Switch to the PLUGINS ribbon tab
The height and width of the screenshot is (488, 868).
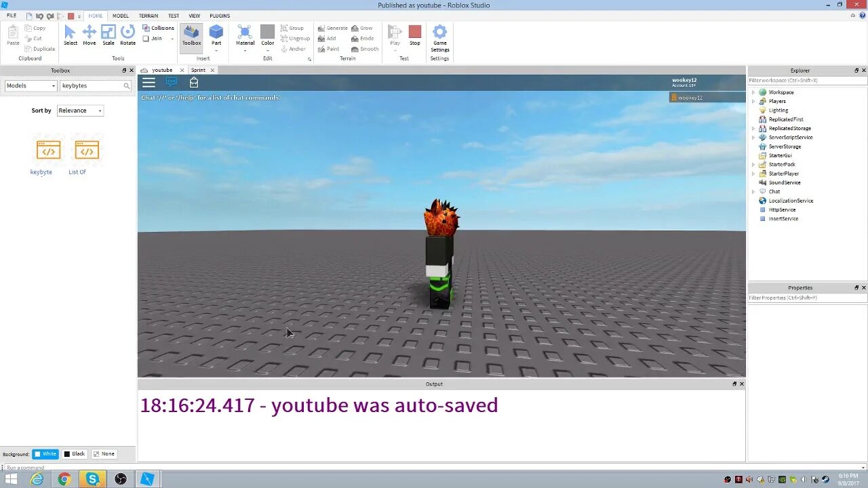pos(220,16)
